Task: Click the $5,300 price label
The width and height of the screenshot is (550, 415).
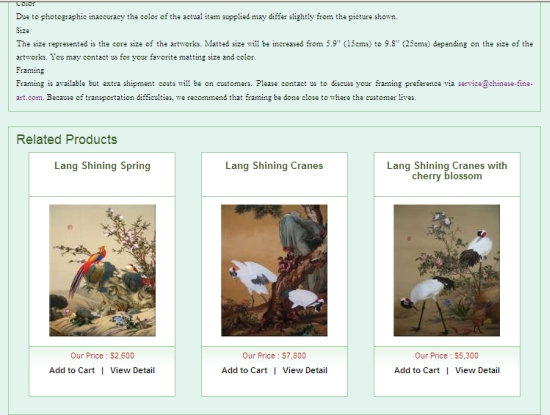Action: pos(447,356)
